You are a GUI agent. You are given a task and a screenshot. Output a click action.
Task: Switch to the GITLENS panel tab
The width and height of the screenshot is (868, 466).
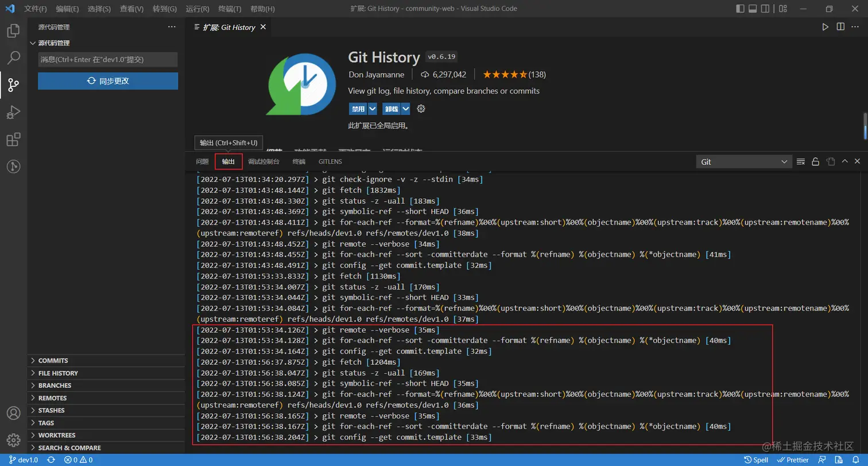pyautogui.click(x=330, y=161)
